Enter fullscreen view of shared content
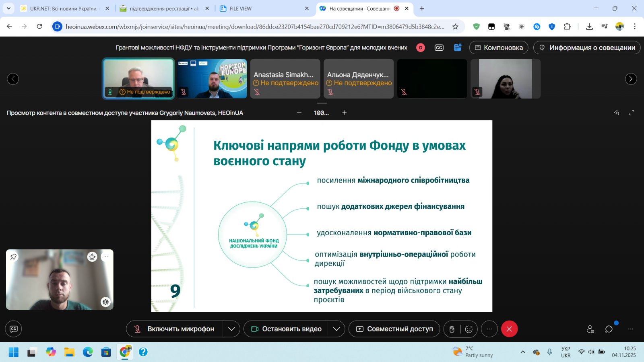This screenshot has width=644, height=362. point(632,113)
